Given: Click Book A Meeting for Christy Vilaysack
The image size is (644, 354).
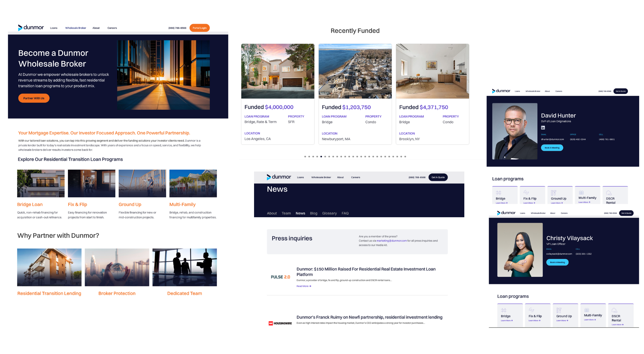Looking at the screenshot, I should tap(557, 262).
